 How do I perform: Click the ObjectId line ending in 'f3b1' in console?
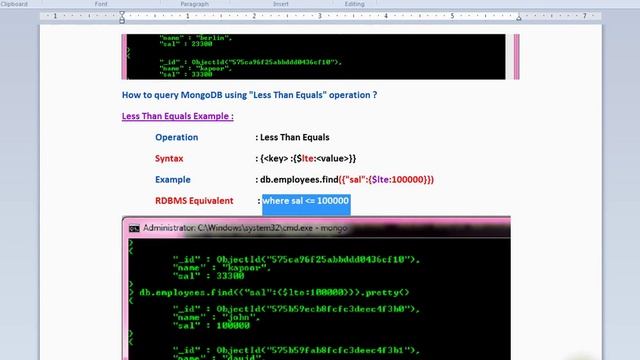click(296, 350)
